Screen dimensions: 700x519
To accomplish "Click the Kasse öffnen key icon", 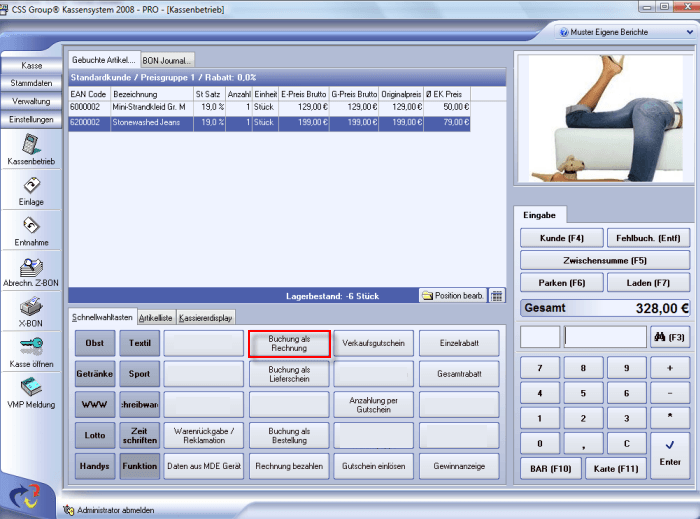I will pos(31,346).
